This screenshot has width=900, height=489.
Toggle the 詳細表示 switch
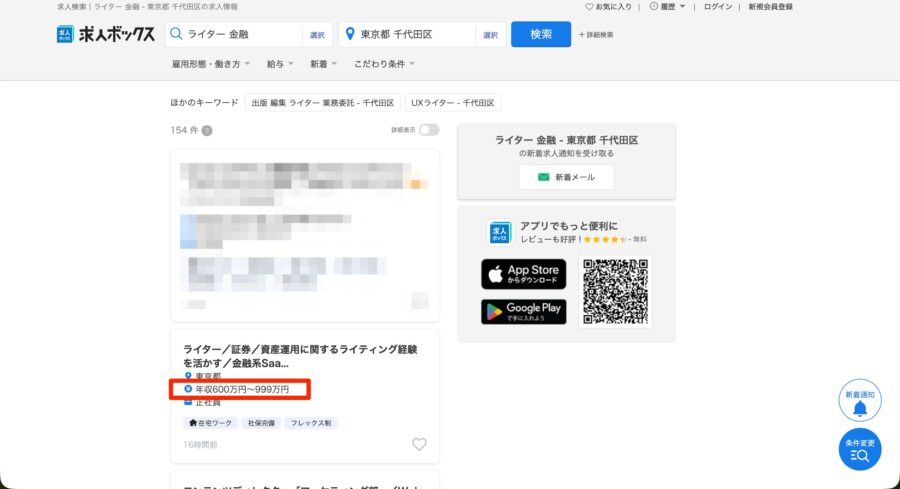pos(428,130)
